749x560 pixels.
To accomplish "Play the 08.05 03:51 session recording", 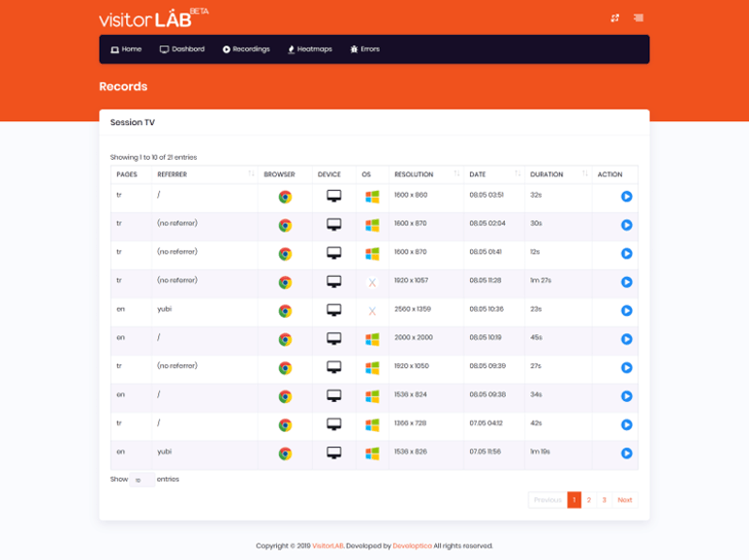I will (626, 197).
